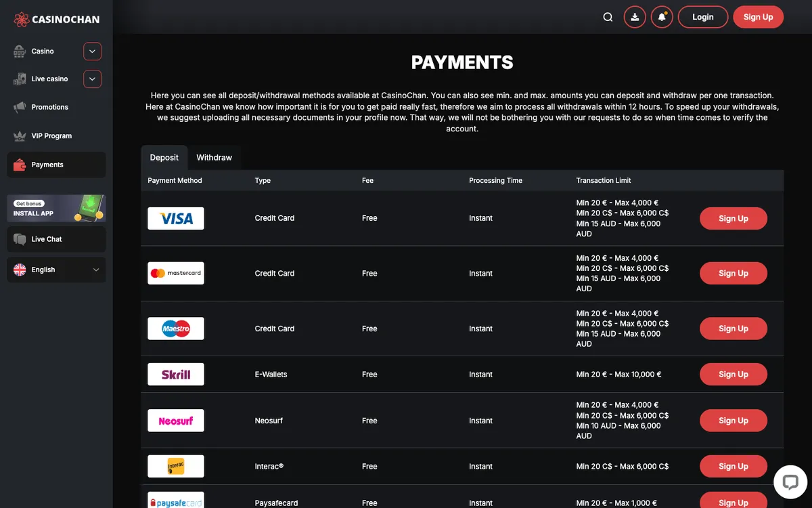Image resolution: width=812 pixels, height=508 pixels.
Task: Click the Interac® type cell
Action: click(x=269, y=467)
